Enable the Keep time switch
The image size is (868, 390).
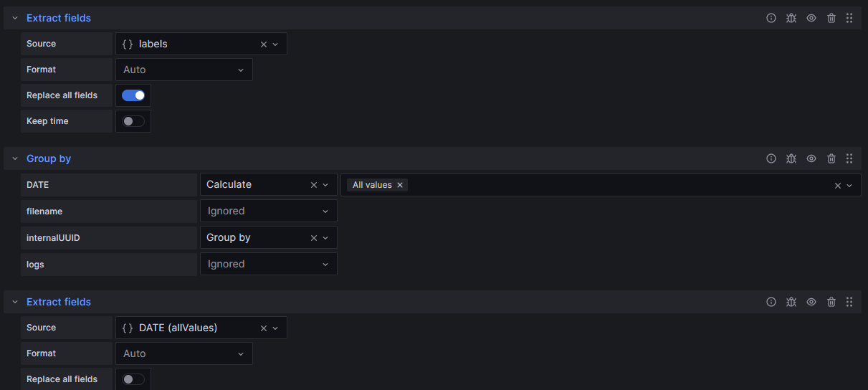click(x=133, y=121)
